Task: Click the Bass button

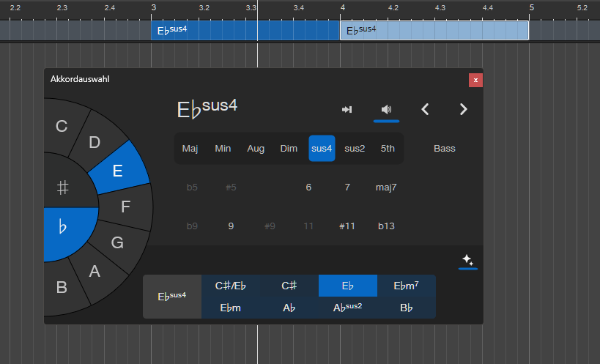Action: point(445,149)
